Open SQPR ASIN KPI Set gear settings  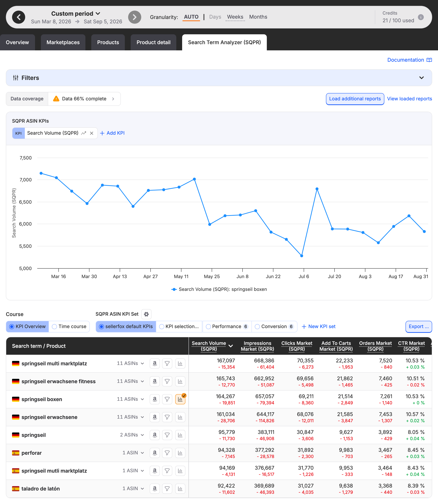coord(146,314)
